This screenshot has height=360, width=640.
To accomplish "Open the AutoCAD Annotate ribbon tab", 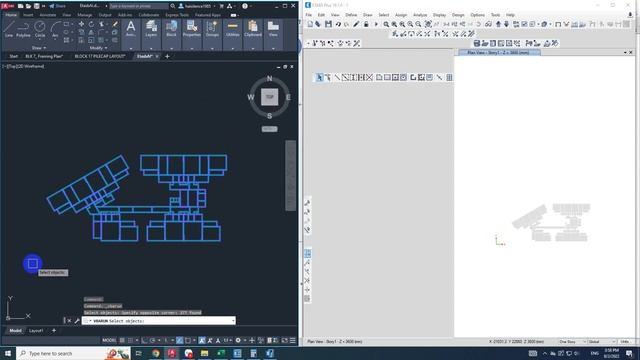I will 48,15.
